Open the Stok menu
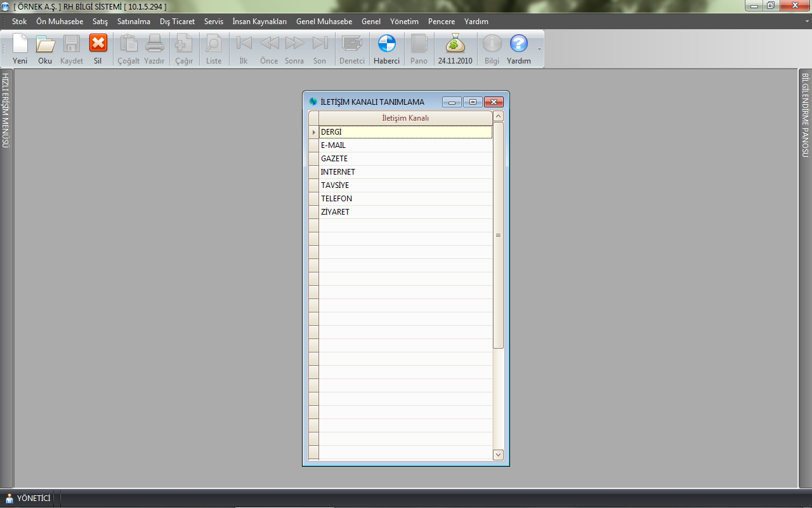The image size is (812, 508). tap(19, 22)
